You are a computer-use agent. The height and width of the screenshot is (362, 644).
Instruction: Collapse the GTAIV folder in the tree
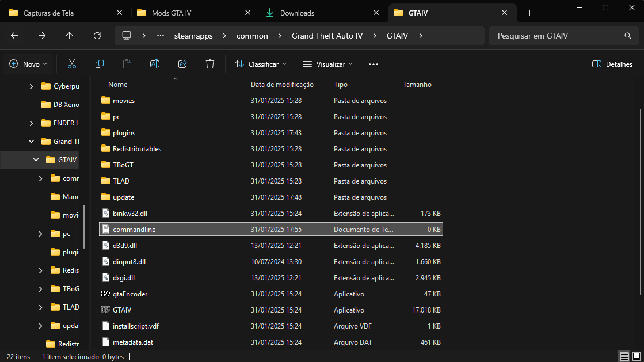36,160
